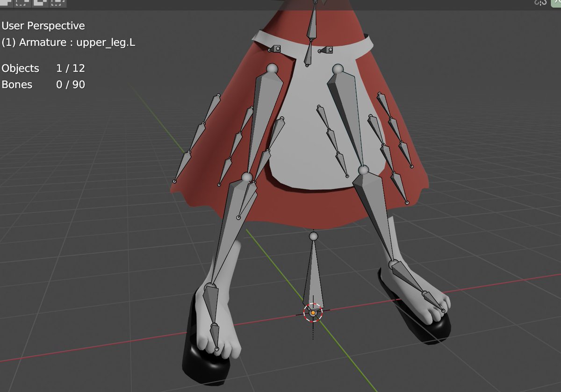Click "User Perspective" overlay text
This screenshot has width=561, height=392.
click(43, 26)
